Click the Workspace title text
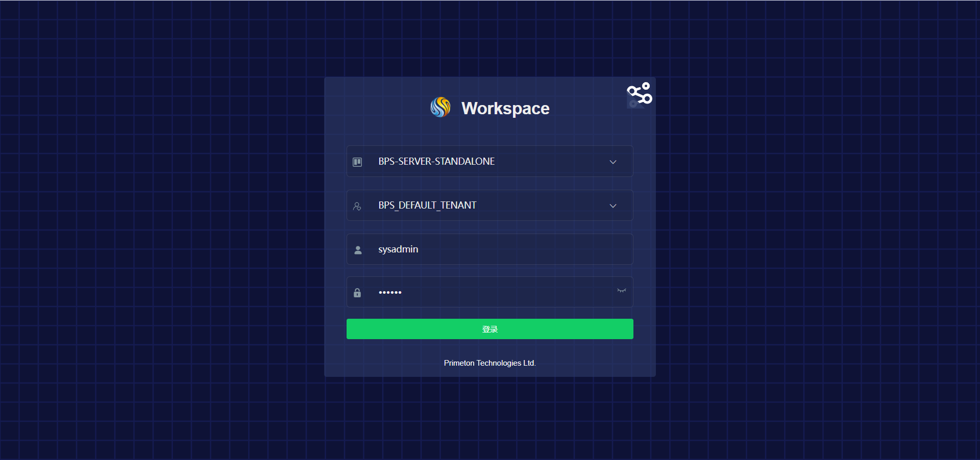The image size is (980, 460). tap(505, 109)
